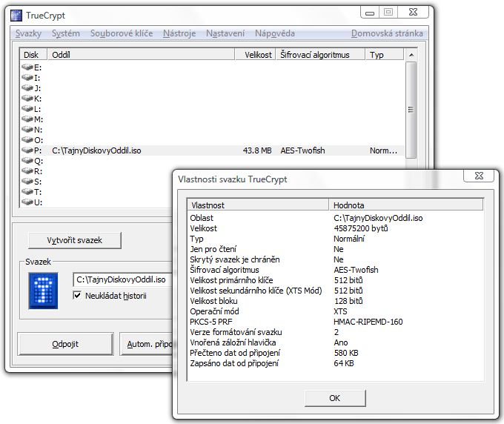Click the O: drive icon

point(27,140)
